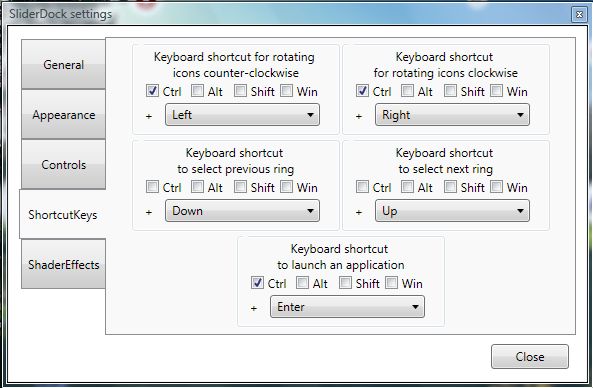Select the ShortcutKeys tab

[x=63, y=214]
